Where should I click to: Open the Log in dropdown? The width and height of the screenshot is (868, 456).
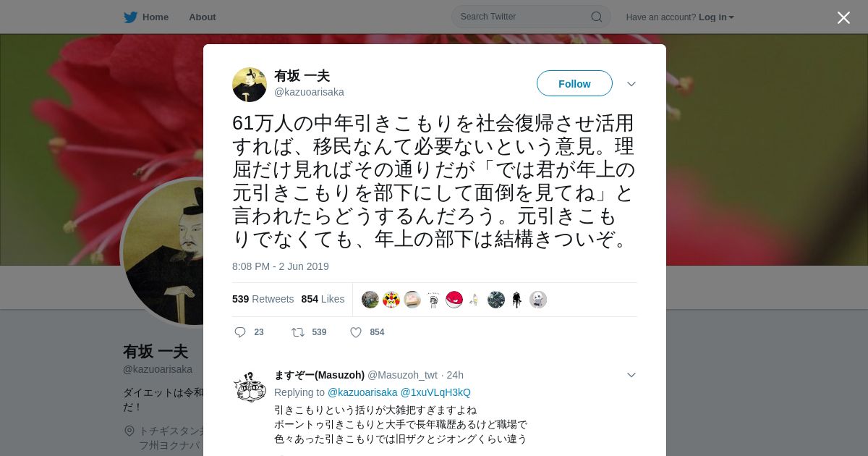pyautogui.click(x=716, y=17)
